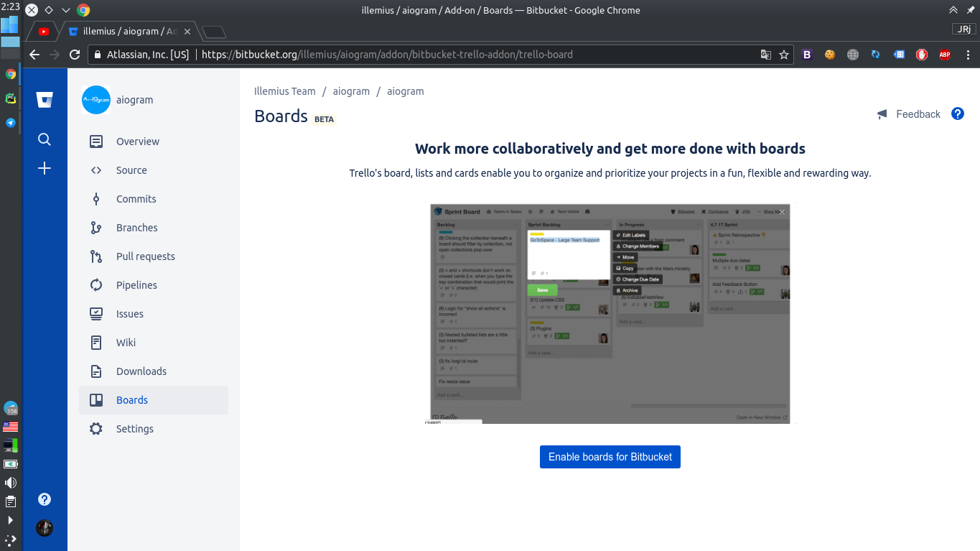Open the search magnifier in the blue sidebar
The width and height of the screenshot is (980, 551).
(45, 139)
